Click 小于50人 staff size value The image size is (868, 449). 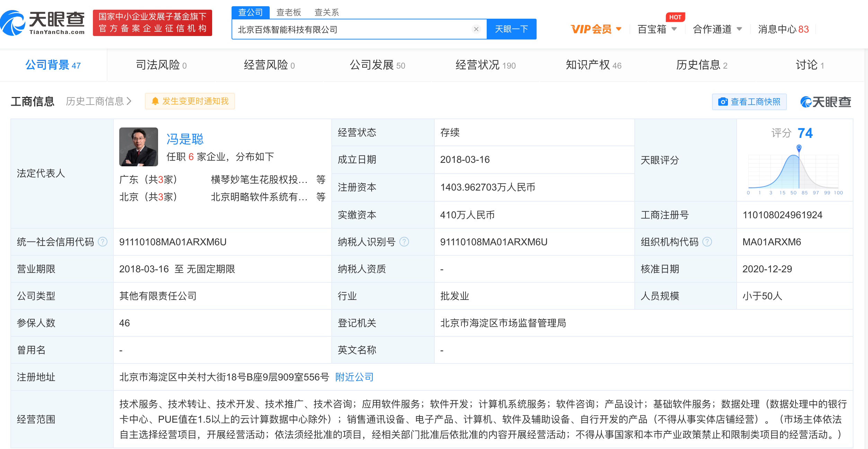(x=762, y=296)
